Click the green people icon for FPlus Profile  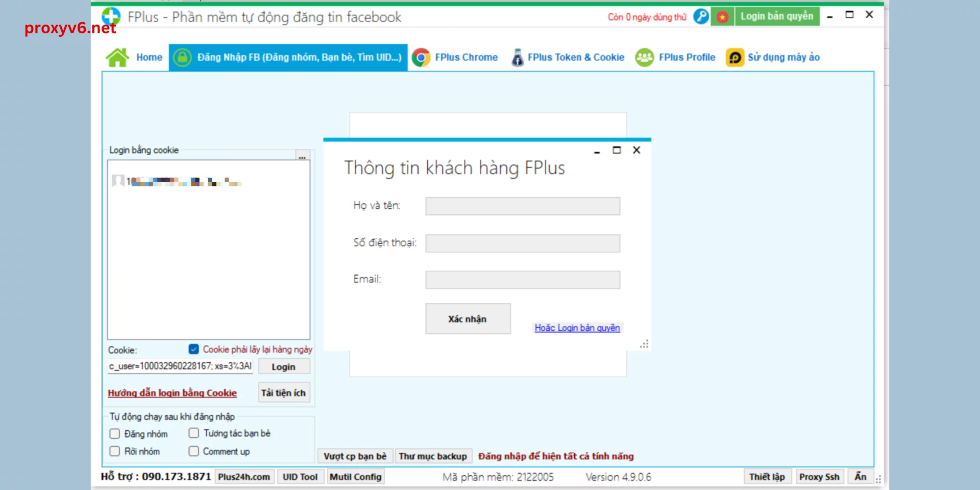[645, 57]
